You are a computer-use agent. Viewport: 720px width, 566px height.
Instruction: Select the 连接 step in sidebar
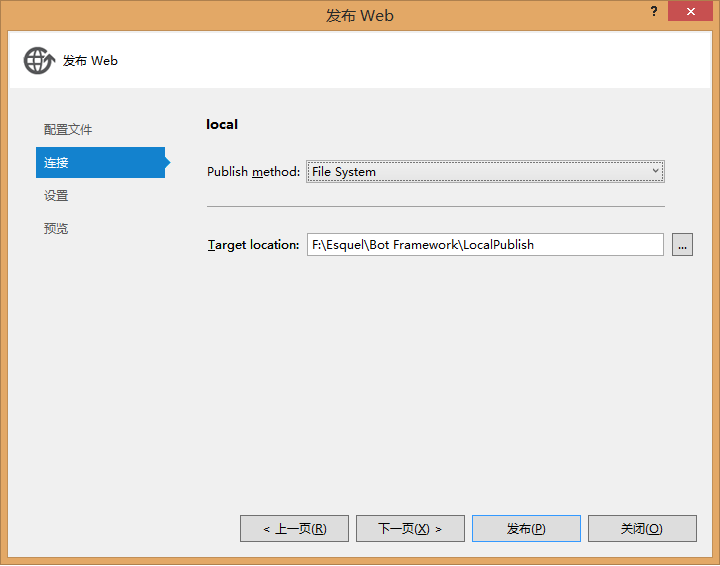coord(100,163)
